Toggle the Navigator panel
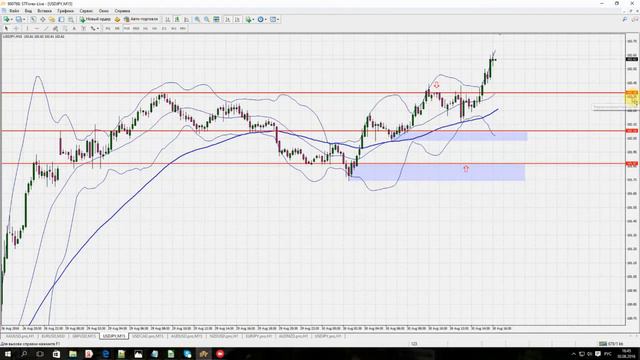This screenshot has height=360, width=640. (x=52, y=19)
